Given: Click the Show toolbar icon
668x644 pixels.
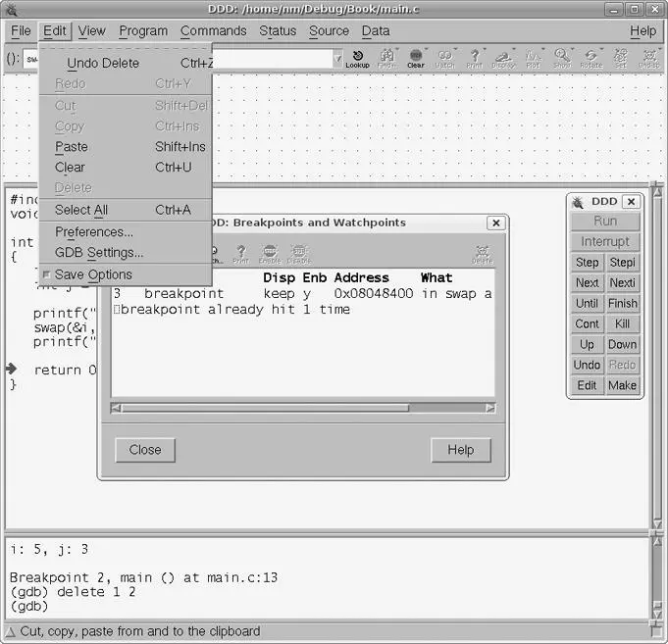Looking at the screenshot, I should [x=562, y=58].
